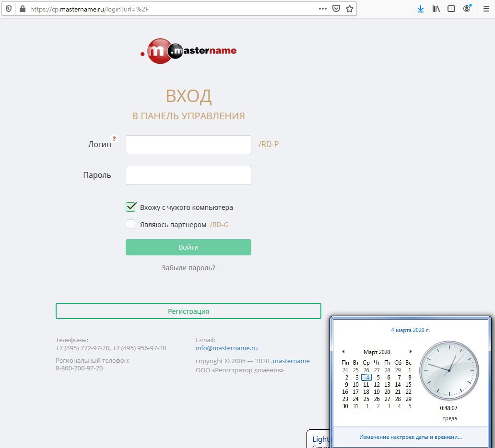
Task: Click into the Пароль input field
Action: click(x=189, y=175)
